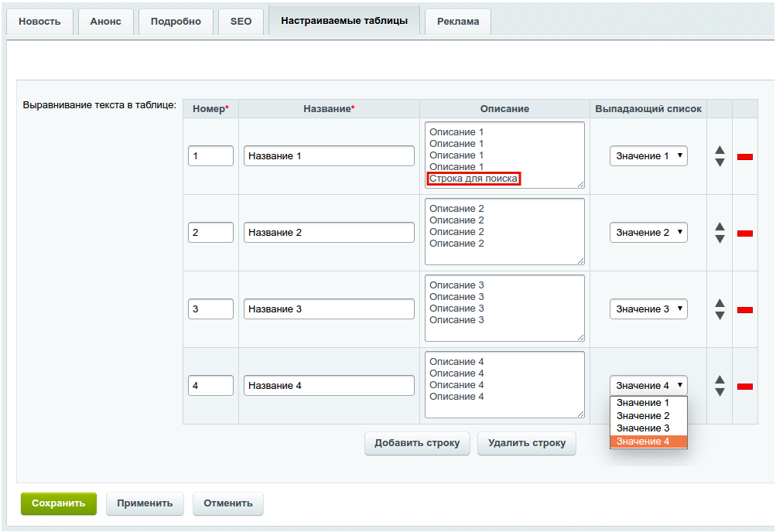Click red minus icon for row 4

(x=745, y=387)
